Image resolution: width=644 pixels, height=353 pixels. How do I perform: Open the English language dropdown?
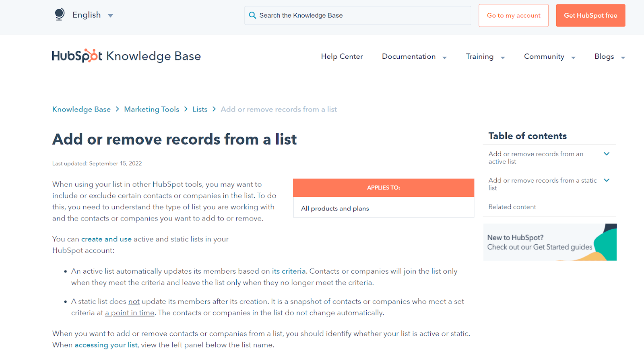(92, 15)
